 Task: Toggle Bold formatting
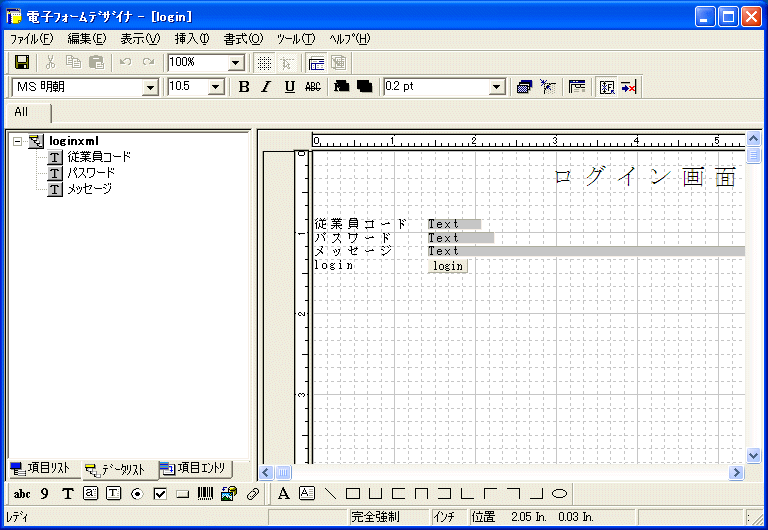pyautogui.click(x=244, y=87)
